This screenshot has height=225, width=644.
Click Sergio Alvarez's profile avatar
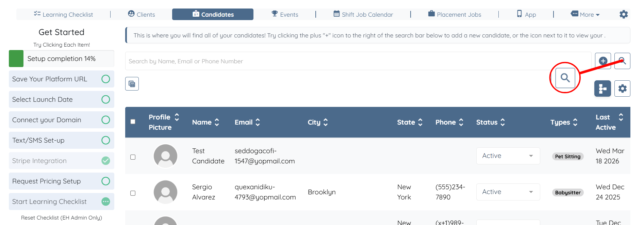165,192
